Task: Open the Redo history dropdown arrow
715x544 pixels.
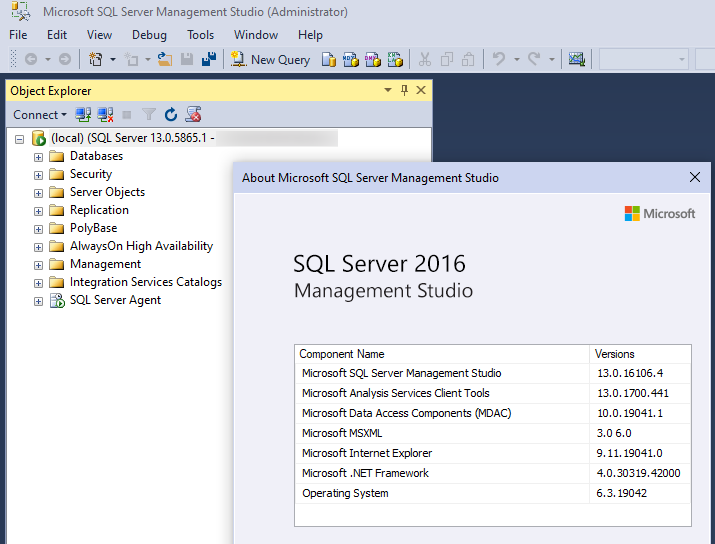Action: pyautogui.click(x=551, y=59)
